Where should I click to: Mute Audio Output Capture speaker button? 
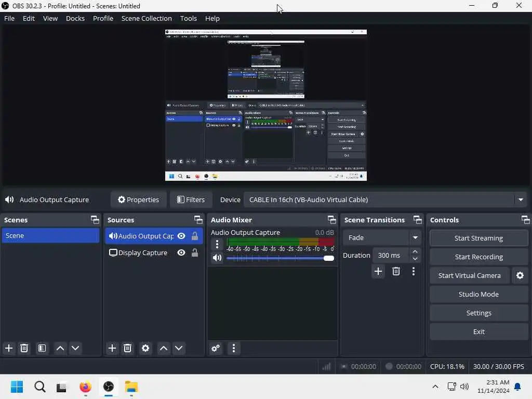[x=217, y=258]
